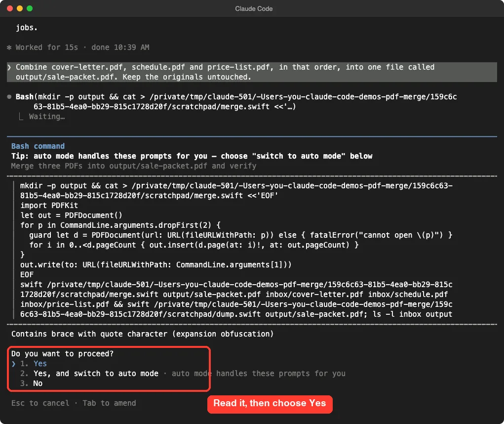Click the 'Do you want to proceed?' question
Screen dimensions: 504x424
pyautogui.click(x=62, y=353)
